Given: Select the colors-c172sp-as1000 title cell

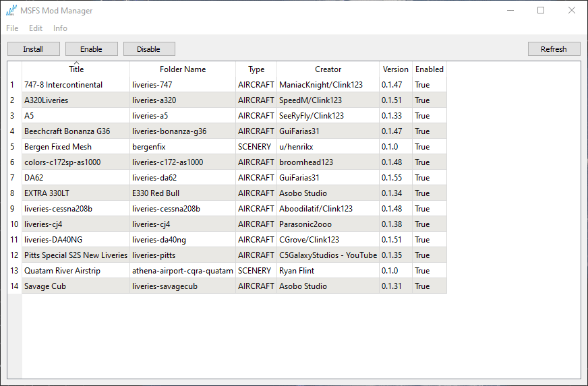Looking at the screenshot, I should click(x=76, y=162).
